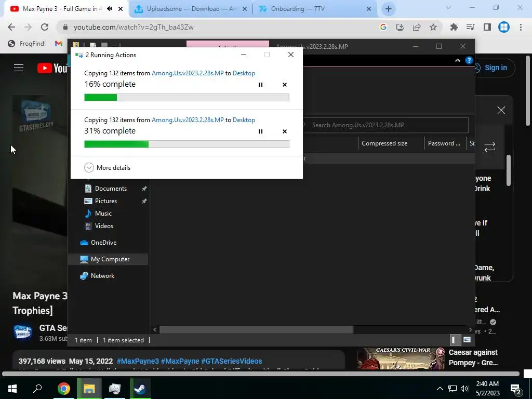Open FrogFind! bookmark

pos(27,44)
